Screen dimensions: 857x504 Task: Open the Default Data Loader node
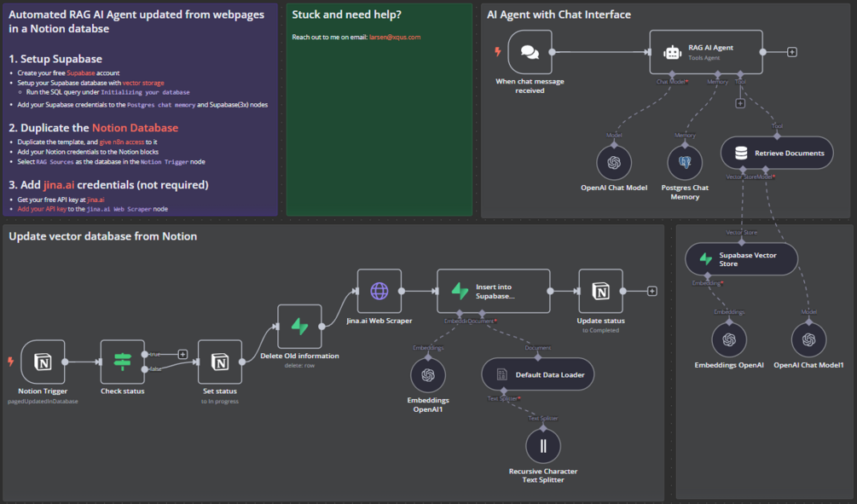click(x=537, y=374)
